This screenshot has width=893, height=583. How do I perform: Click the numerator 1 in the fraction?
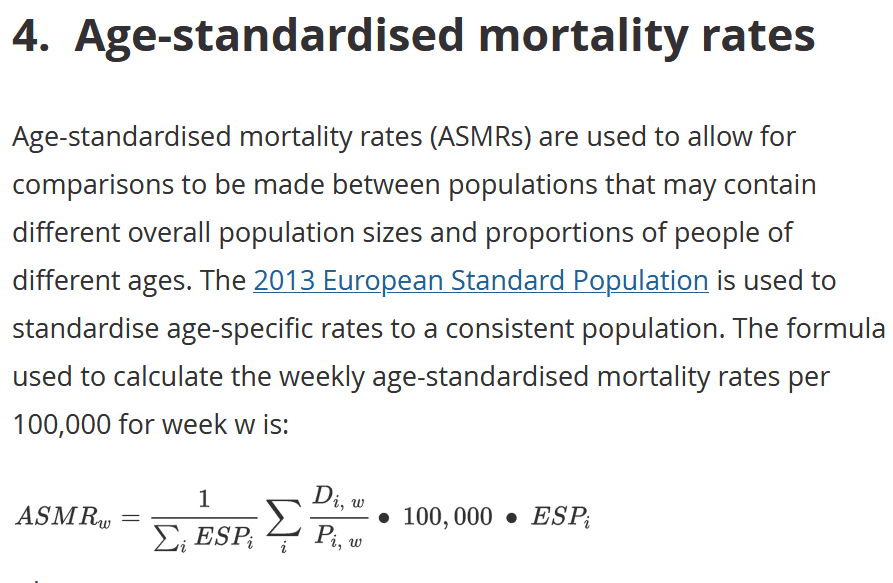204,499
